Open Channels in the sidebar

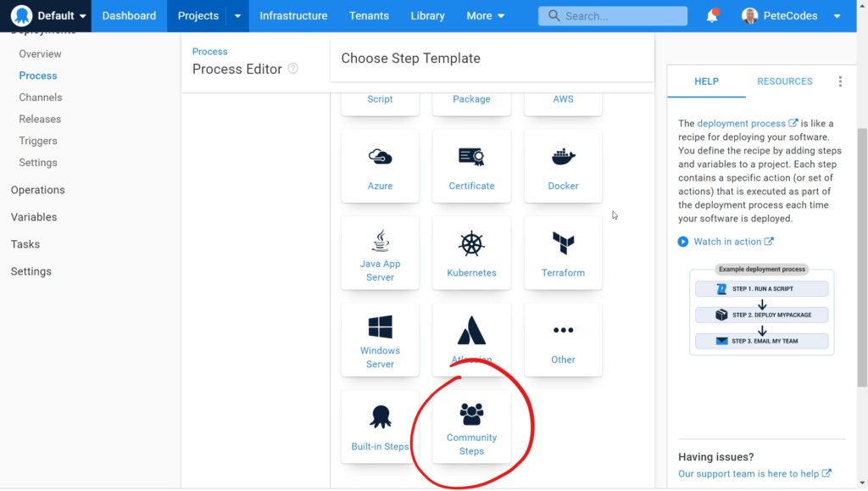(41, 98)
